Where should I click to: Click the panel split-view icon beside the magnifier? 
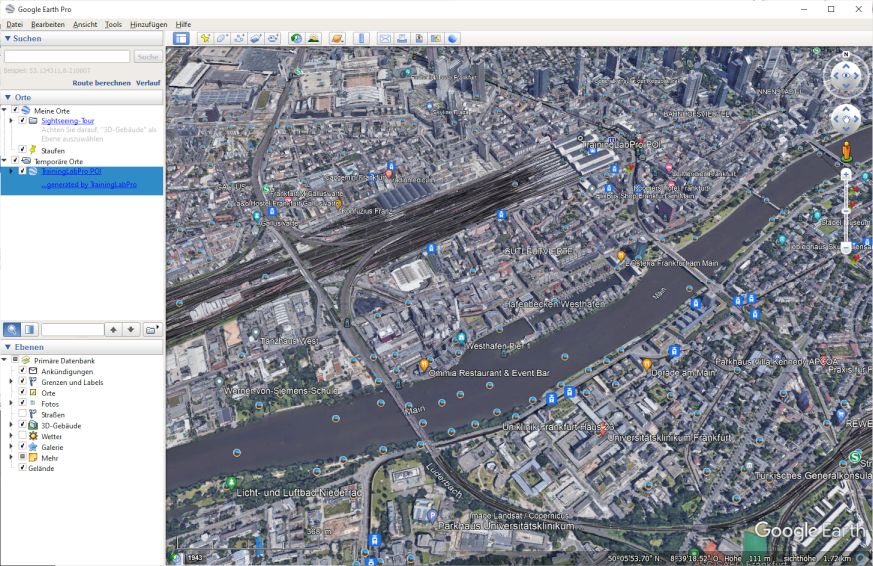(x=30, y=329)
